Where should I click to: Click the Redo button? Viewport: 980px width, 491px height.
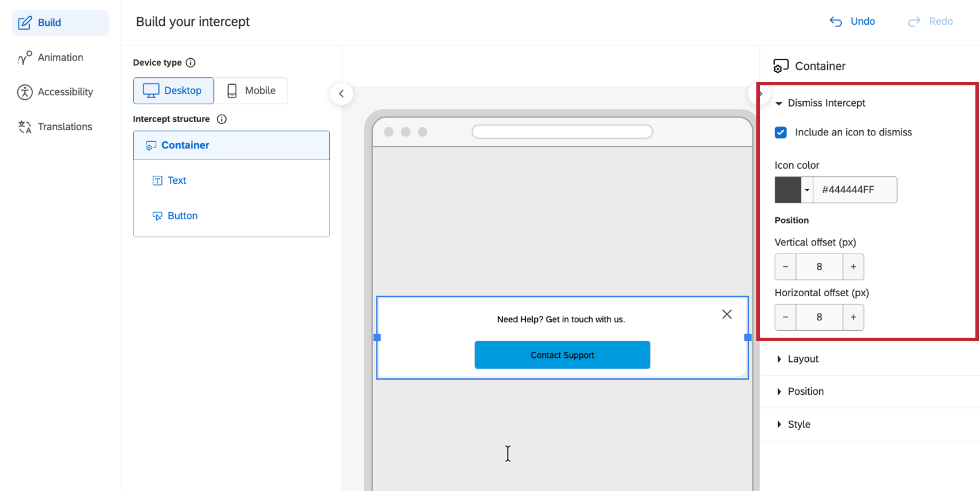pyautogui.click(x=930, y=21)
